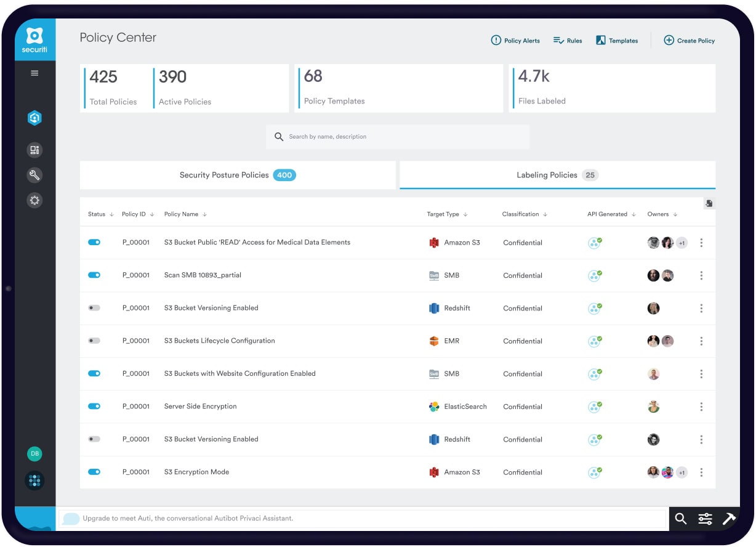This screenshot has height=547, width=756.
Task: Open the dashboard icon in the sidebar
Action: [34, 150]
